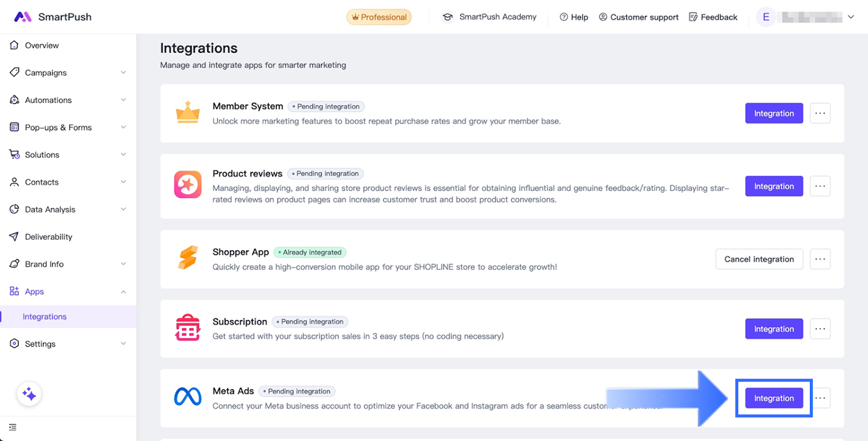Screen dimensions: 868x441
Task: Click the Subscription calendar icon
Action: click(x=188, y=328)
